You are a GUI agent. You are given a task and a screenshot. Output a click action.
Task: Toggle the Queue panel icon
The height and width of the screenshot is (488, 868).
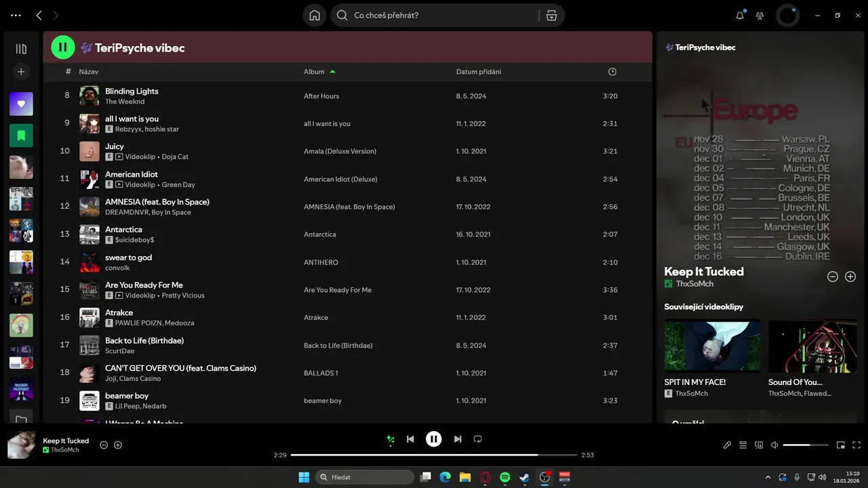(x=743, y=445)
